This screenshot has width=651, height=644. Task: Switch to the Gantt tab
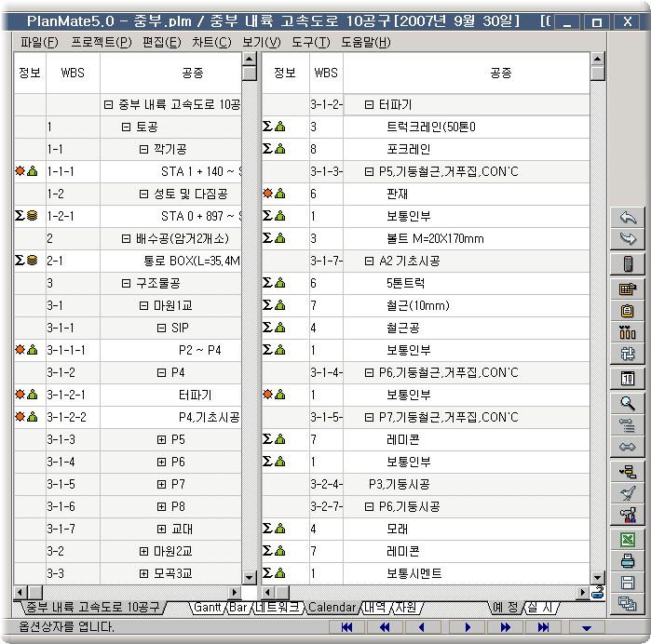tap(206, 608)
